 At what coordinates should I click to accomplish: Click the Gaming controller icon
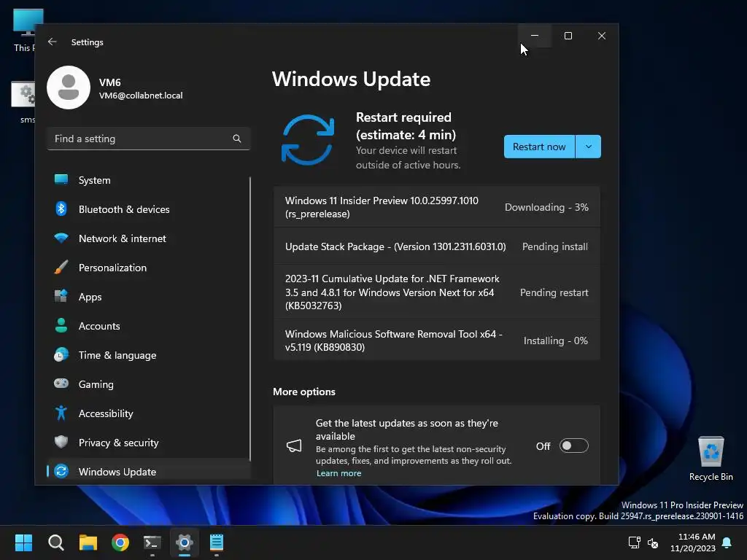click(x=61, y=384)
